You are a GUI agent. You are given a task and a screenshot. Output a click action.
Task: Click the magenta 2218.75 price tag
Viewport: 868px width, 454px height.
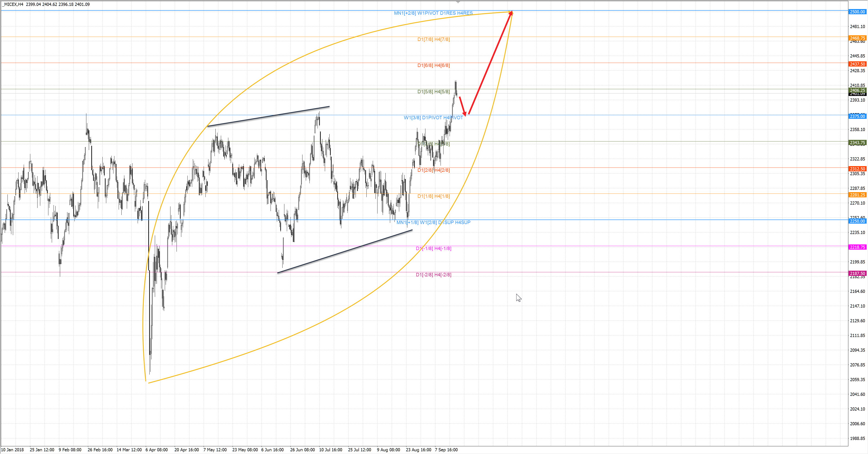click(857, 247)
